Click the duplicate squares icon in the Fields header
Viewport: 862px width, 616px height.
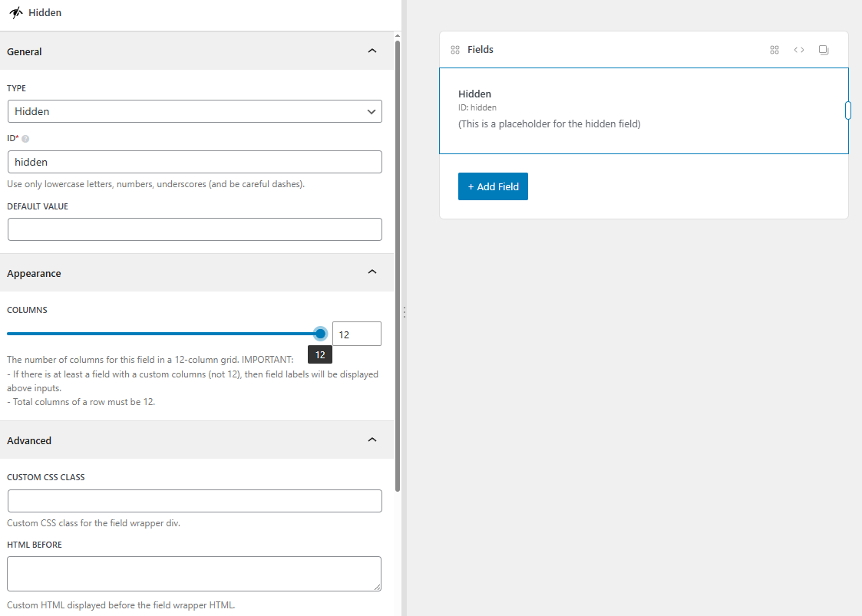(824, 50)
